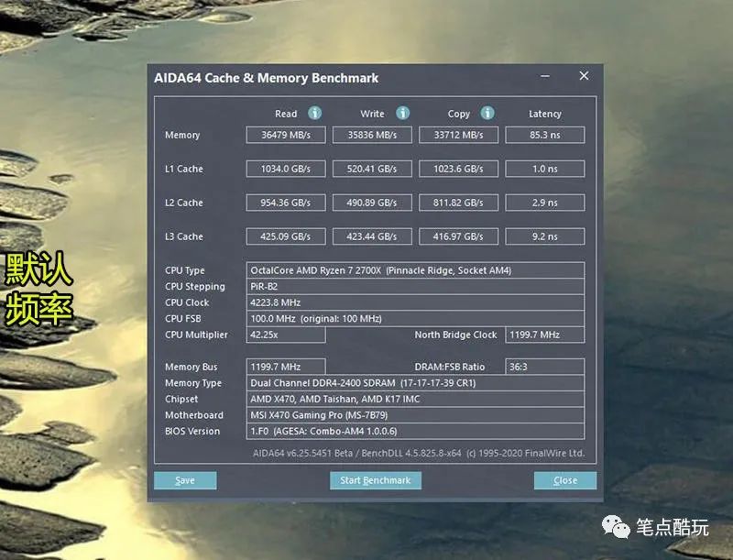Select L1 Cache read 1034.0 GB/s
Viewport: 733px width, 560px height.
point(286,169)
